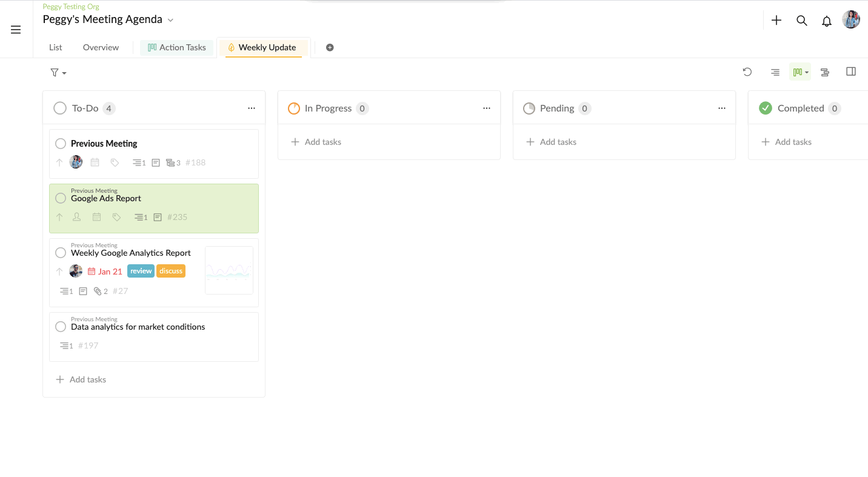Click task ID #235

pyautogui.click(x=178, y=217)
